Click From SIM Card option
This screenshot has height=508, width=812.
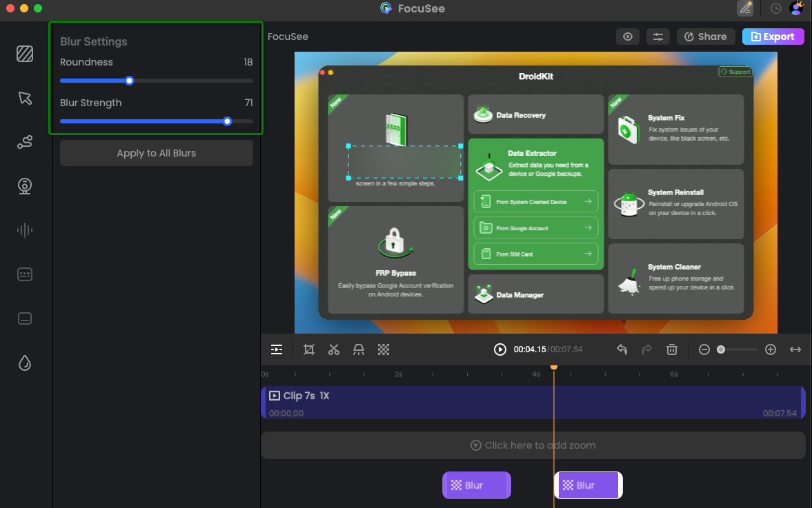point(536,254)
